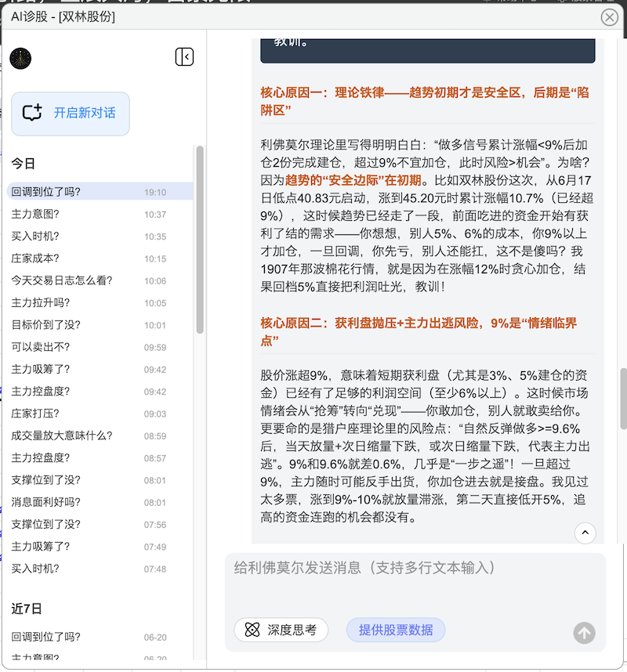Click the user avatar icon
627x672 pixels.
coord(20,58)
